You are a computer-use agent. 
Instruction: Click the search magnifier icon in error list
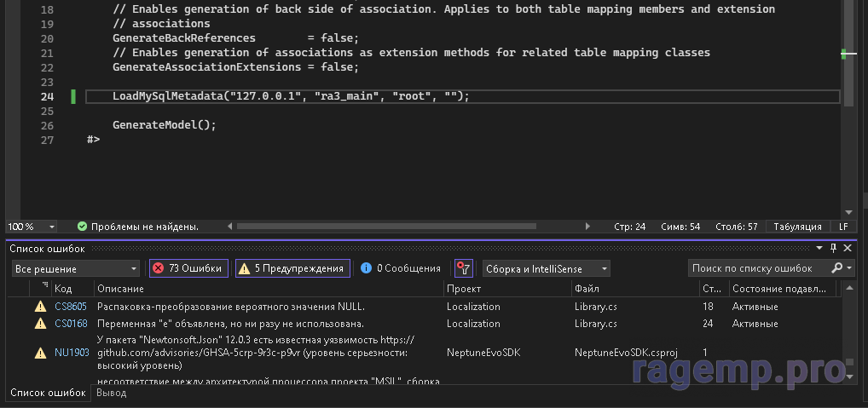coord(836,268)
